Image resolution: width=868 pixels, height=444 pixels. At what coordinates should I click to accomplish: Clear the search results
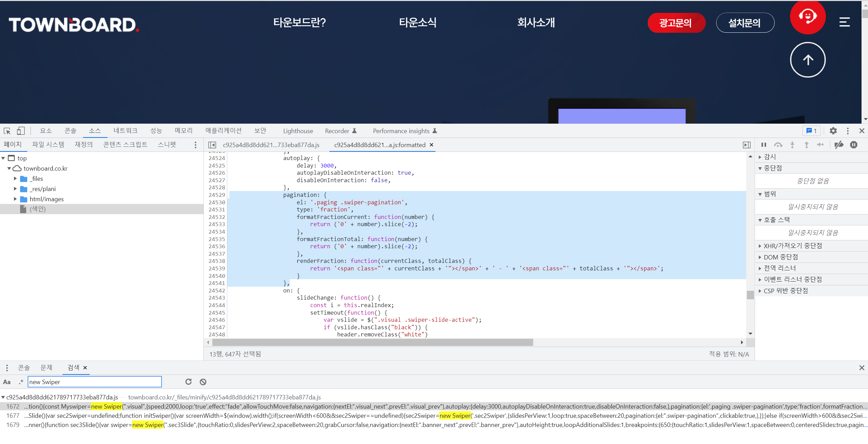(203, 382)
